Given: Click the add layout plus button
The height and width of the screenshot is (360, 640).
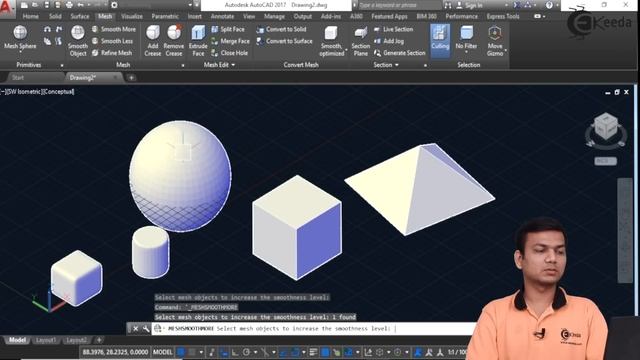Looking at the screenshot, I should (99, 340).
